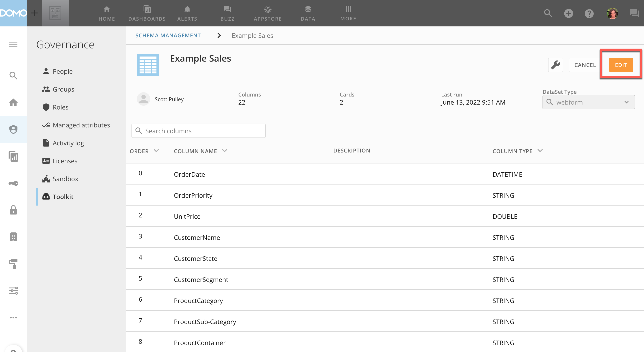Click the key icon in left rail

click(x=13, y=183)
